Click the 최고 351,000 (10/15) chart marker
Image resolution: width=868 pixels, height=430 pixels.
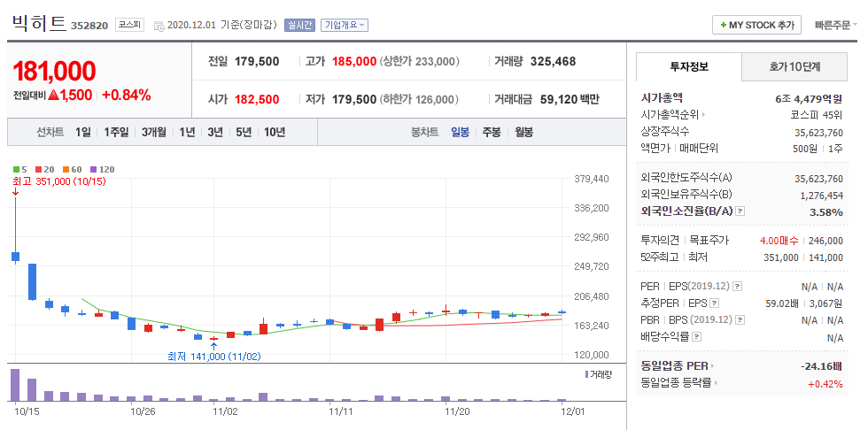(x=59, y=181)
